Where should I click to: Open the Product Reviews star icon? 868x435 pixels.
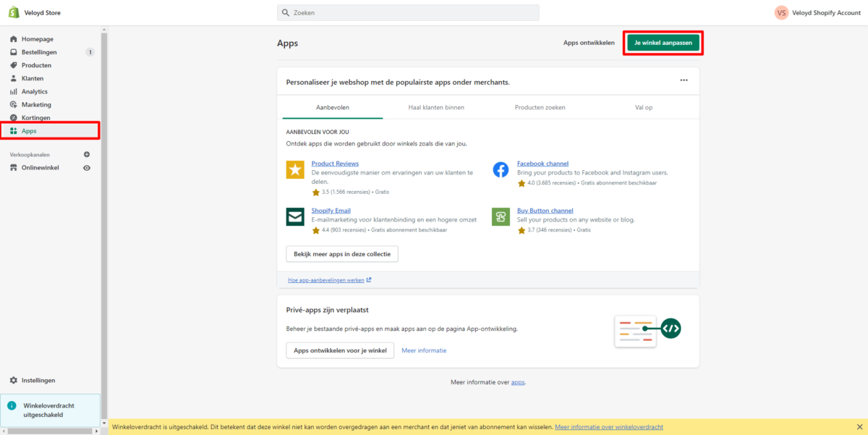tap(295, 170)
